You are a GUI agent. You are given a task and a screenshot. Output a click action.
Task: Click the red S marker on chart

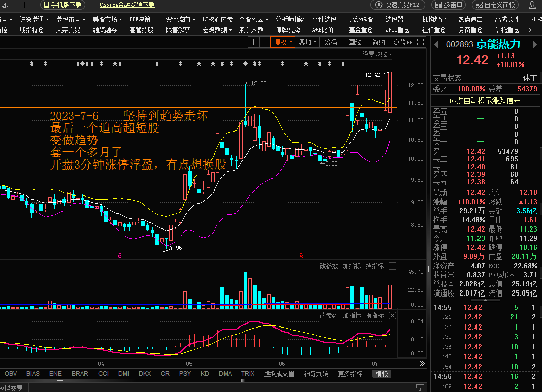[301, 256]
